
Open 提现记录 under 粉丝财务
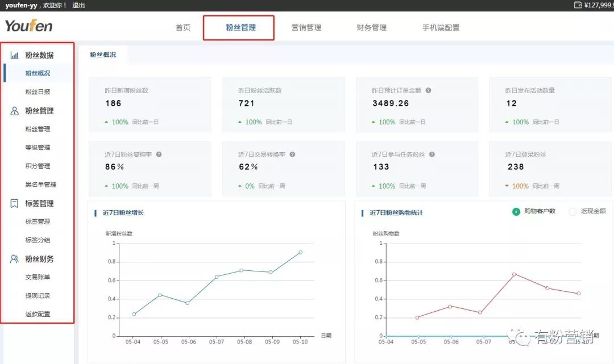click(38, 296)
